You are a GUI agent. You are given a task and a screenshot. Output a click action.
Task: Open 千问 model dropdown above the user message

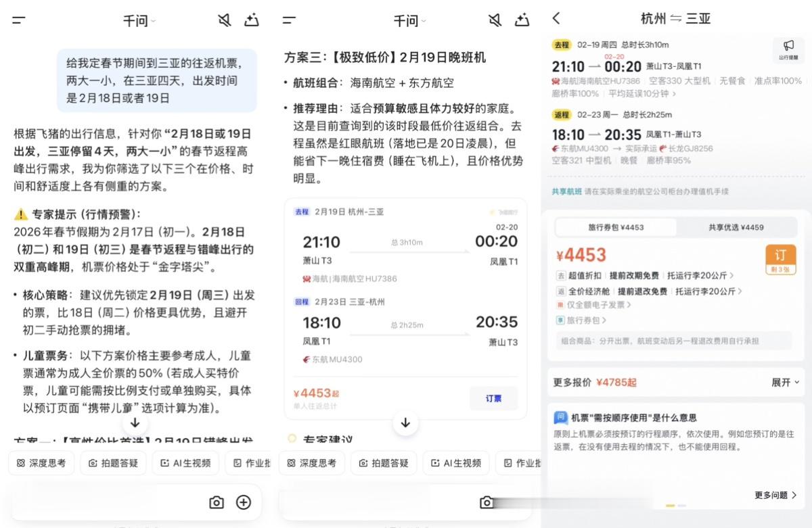point(139,21)
